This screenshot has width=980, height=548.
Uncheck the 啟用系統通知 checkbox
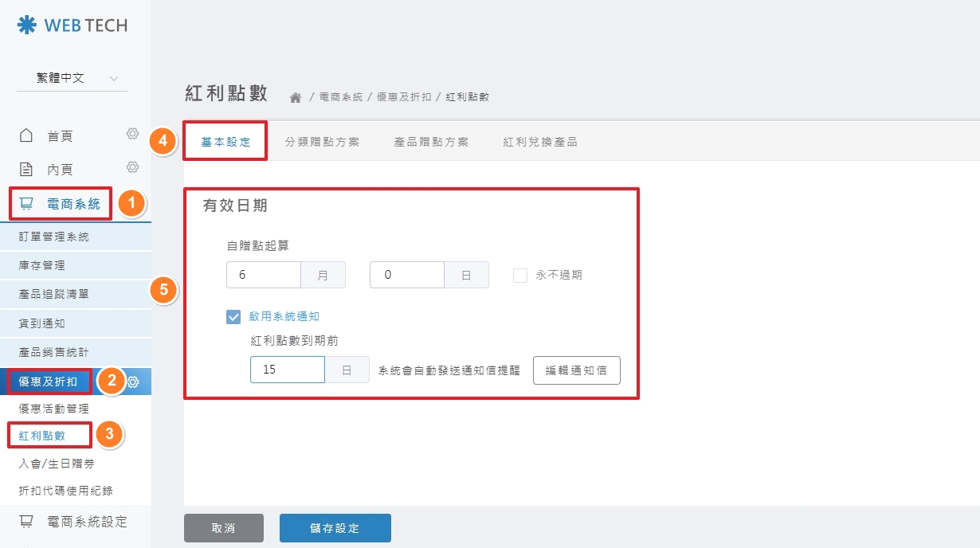coord(233,316)
